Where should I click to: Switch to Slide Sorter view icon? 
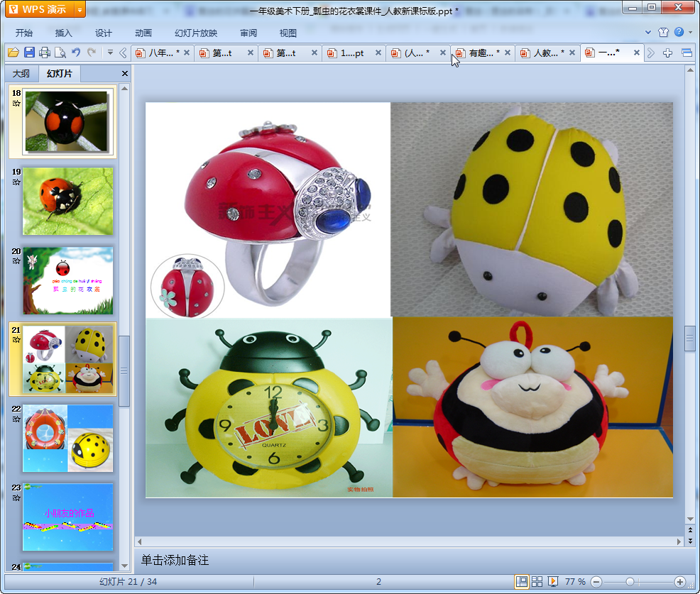pyautogui.click(x=537, y=581)
